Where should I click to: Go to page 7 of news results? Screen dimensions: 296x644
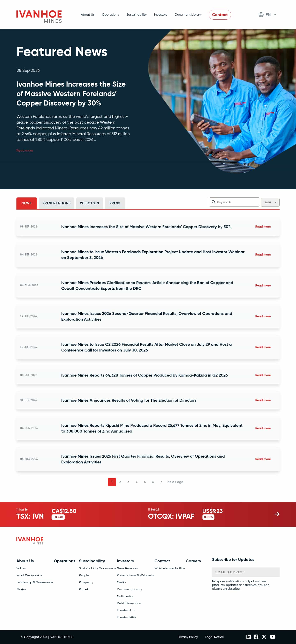click(x=161, y=482)
